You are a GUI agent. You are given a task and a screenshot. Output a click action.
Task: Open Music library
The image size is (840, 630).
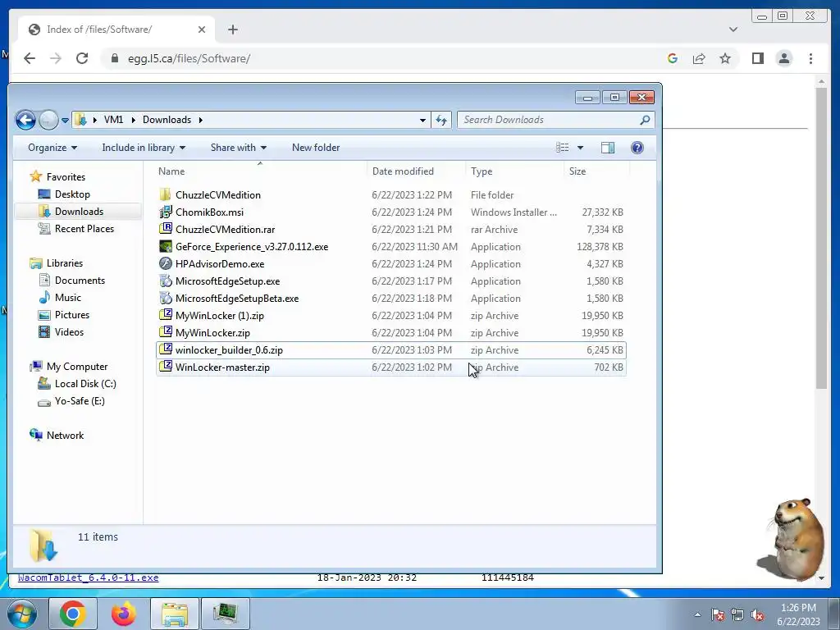(x=68, y=297)
